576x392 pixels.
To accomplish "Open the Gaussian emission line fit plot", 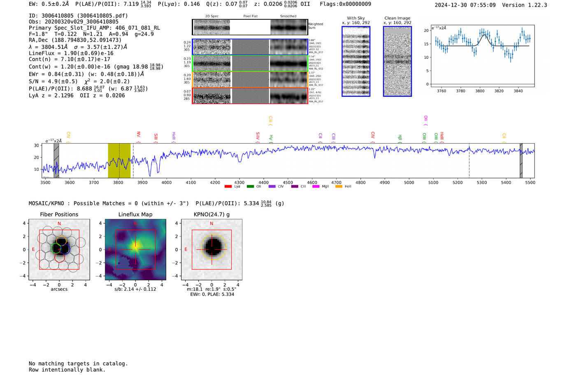I will [x=483, y=56].
